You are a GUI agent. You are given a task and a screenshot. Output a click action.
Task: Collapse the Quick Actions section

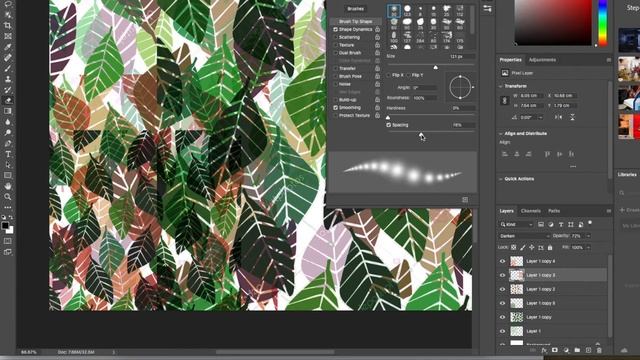coord(501,179)
